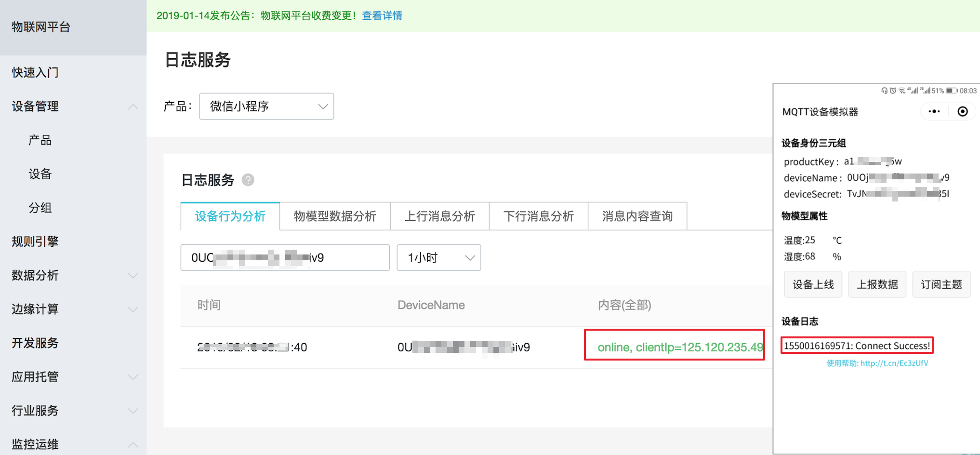
Task: Open 产品 under 设备管理
Action: click(x=40, y=140)
